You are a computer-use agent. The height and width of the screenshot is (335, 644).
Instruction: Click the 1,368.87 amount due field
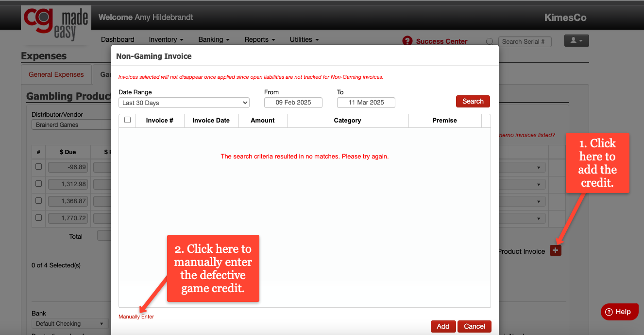[x=68, y=201]
